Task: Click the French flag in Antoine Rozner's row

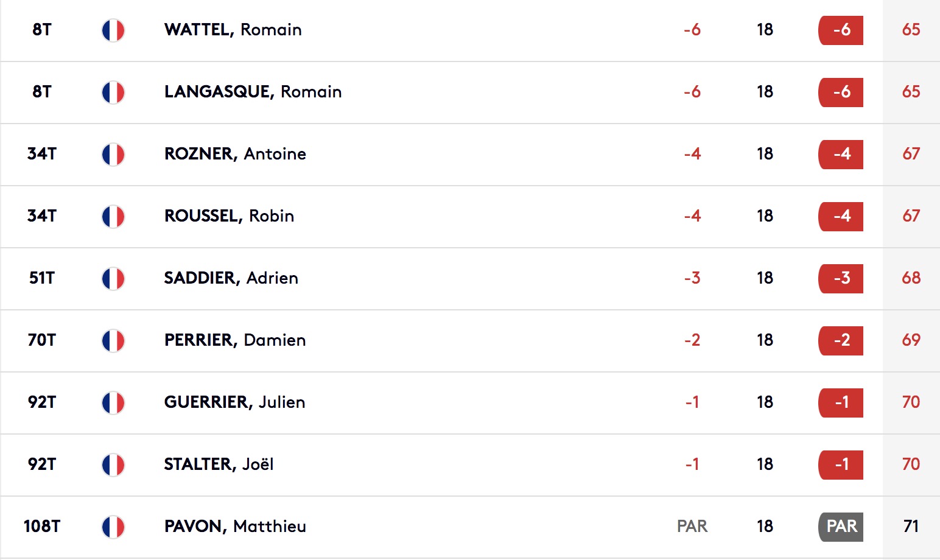Action: click(x=113, y=155)
